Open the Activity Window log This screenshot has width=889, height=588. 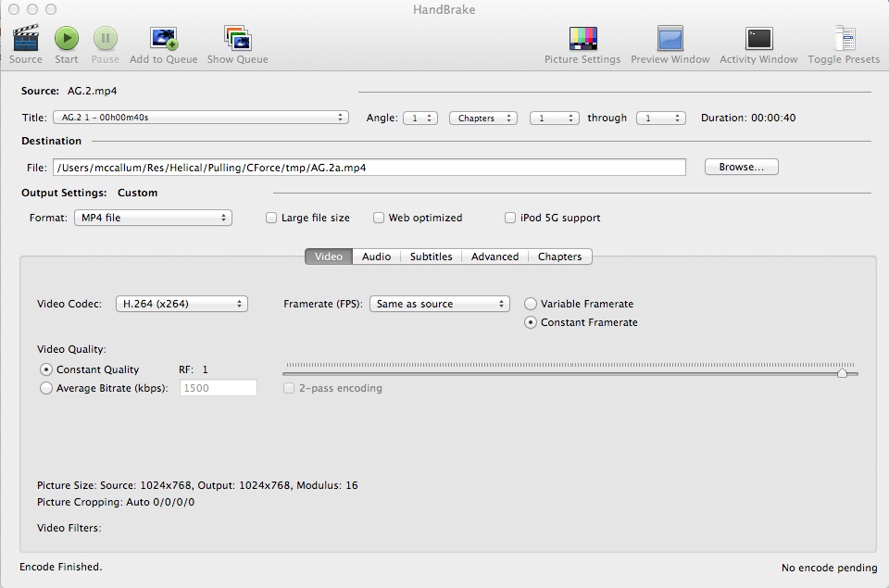758,37
